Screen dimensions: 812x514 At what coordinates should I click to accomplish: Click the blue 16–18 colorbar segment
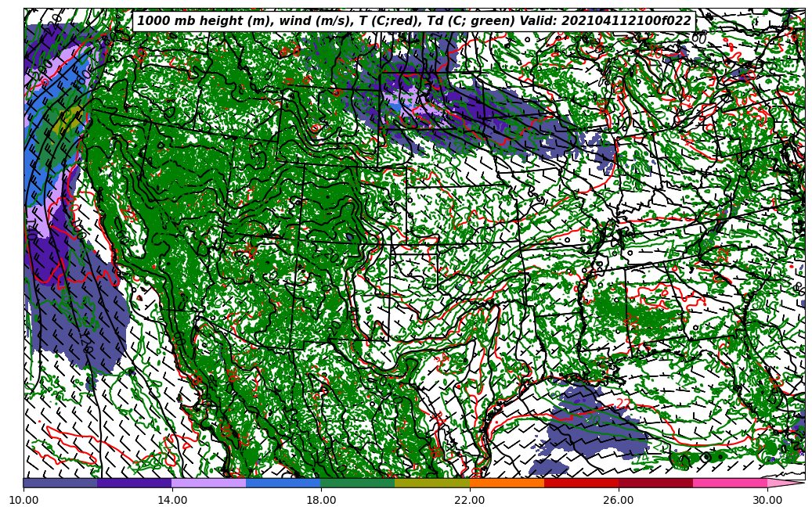(283, 483)
